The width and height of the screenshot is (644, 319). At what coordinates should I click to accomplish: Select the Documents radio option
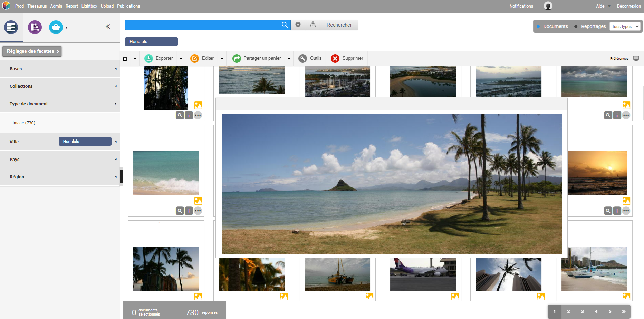(538, 27)
